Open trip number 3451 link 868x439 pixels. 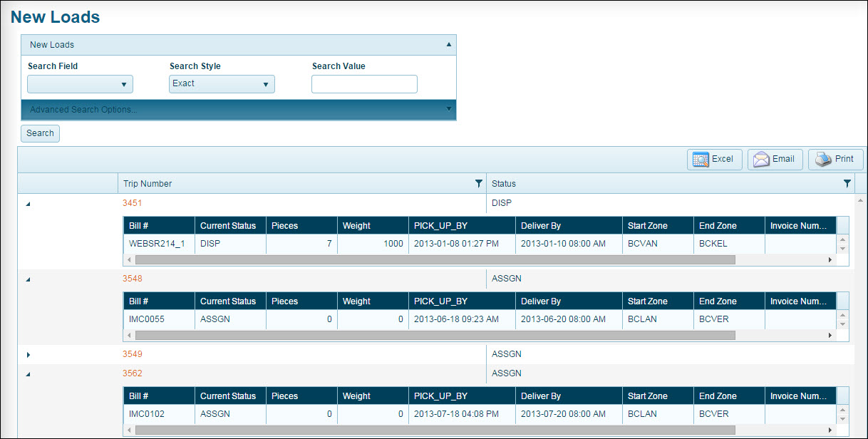click(133, 203)
